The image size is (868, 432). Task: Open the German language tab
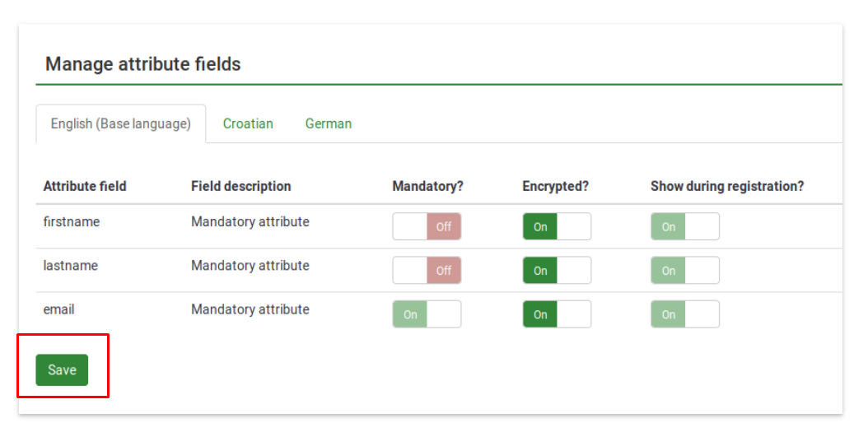329,123
